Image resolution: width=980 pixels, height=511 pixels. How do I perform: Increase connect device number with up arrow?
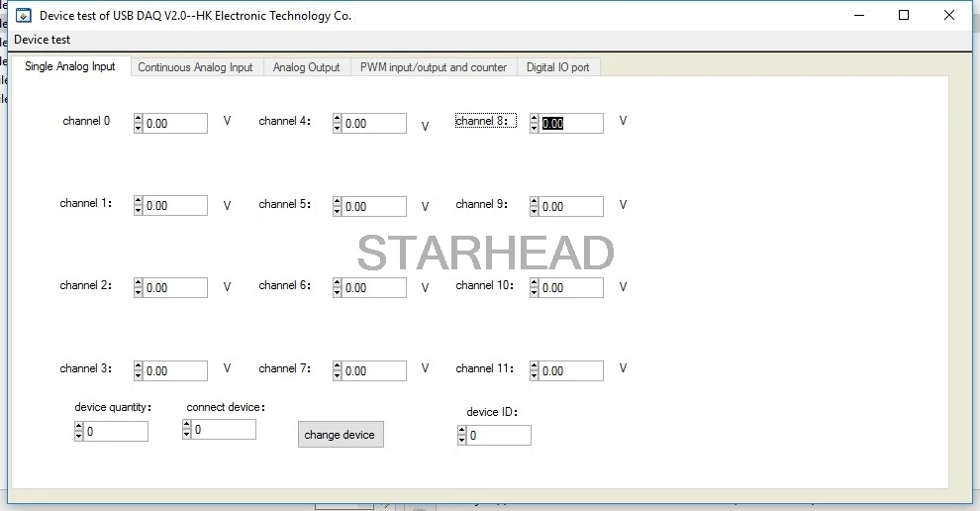click(x=186, y=425)
